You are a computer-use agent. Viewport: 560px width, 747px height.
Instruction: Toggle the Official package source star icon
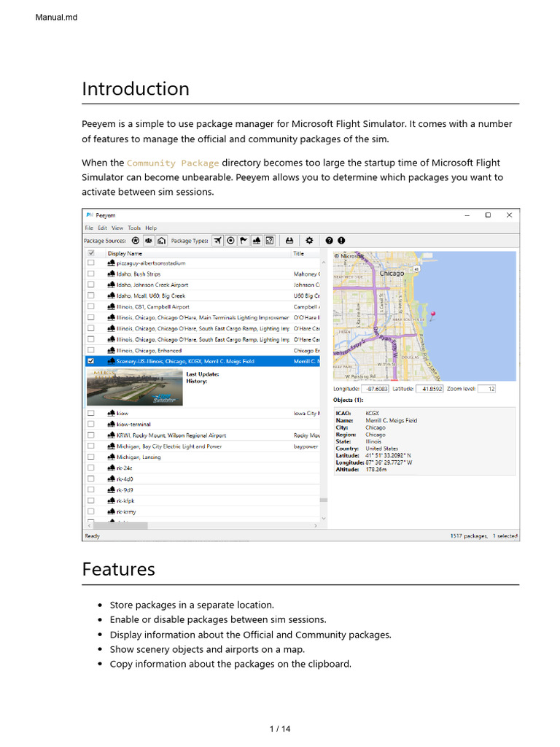(136, 240)
